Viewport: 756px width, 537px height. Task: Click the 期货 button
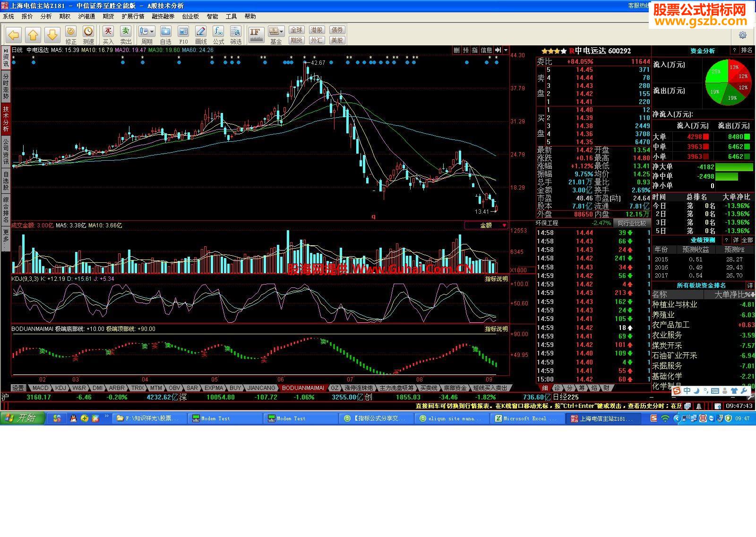[296, 40]
